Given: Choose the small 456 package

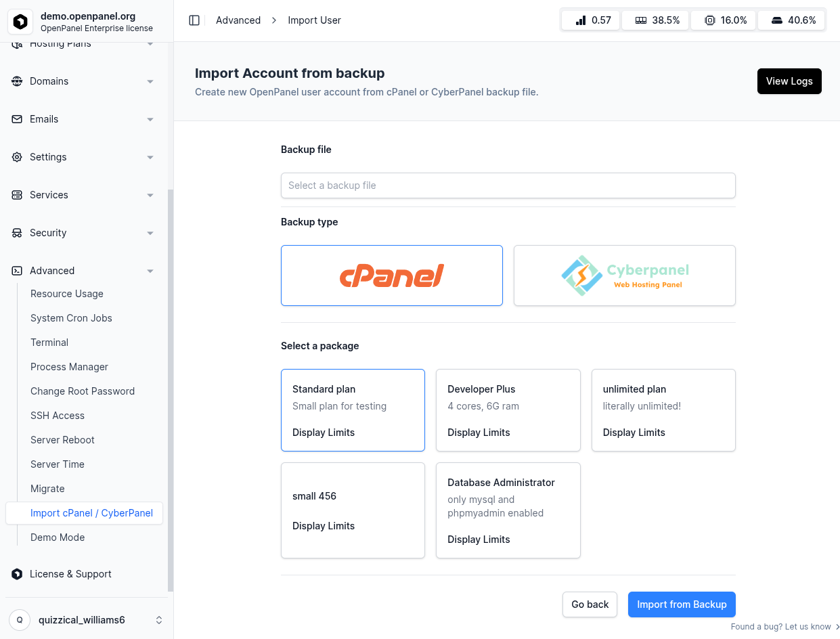Looking at the screenshot, I should 353,510.
